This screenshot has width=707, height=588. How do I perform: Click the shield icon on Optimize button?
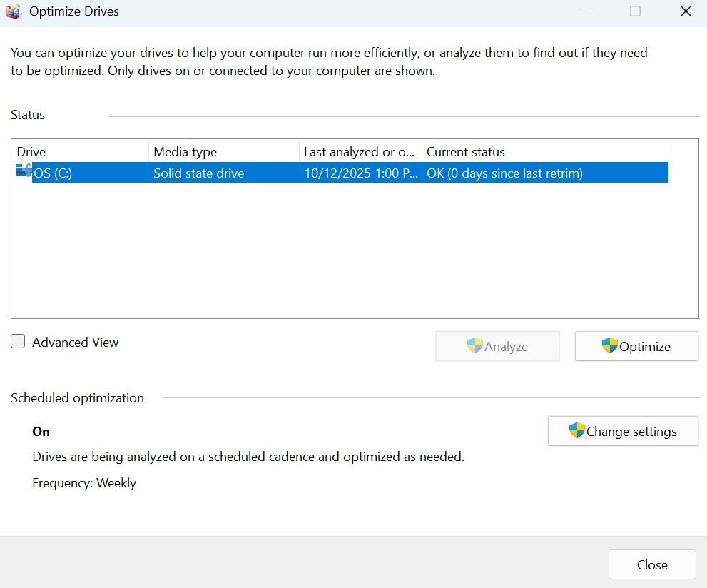coord(609,346)
